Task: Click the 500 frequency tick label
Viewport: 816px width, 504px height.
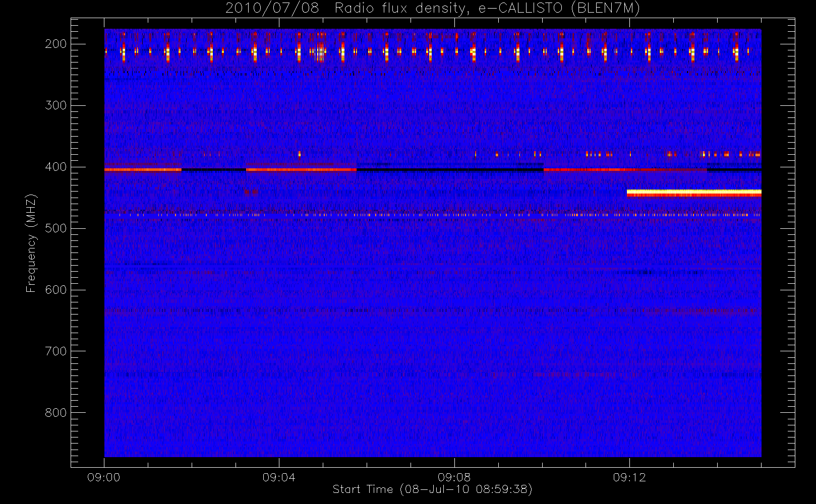Action: pyautogui.click(x=56, y=228)
